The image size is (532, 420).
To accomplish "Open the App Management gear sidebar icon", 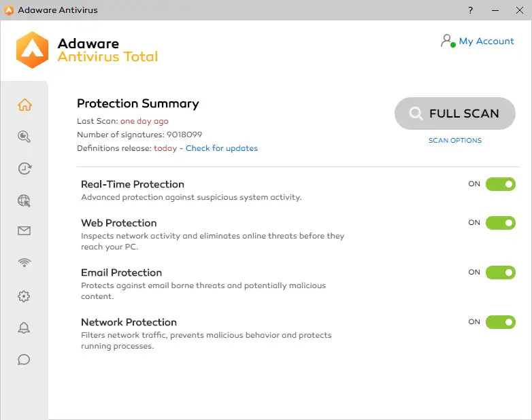I will [x=24, y=296].
